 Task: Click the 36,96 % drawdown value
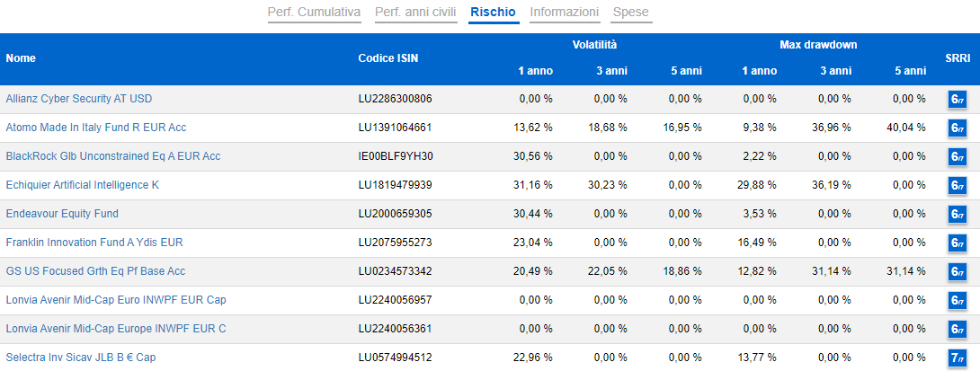click(x=832, y=128)
